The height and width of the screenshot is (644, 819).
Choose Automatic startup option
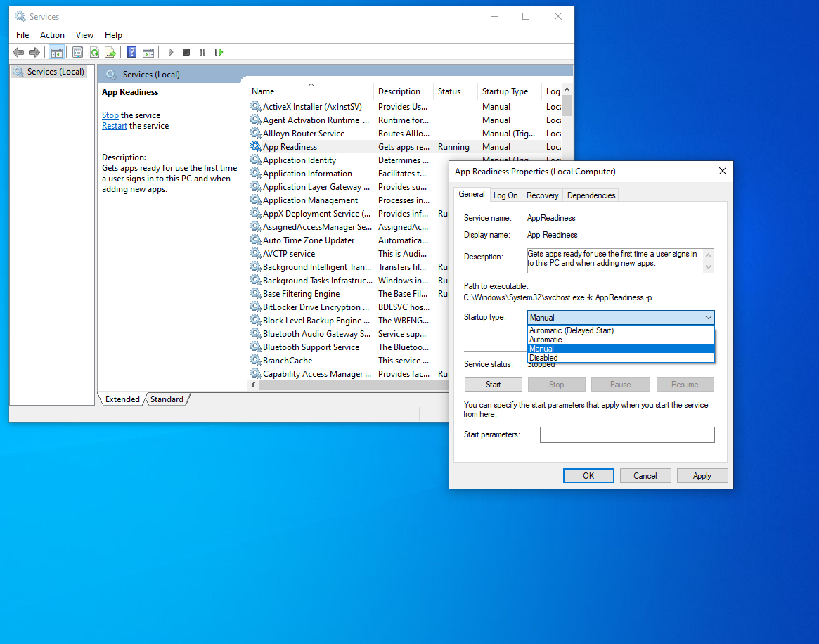tap(621, 340)
